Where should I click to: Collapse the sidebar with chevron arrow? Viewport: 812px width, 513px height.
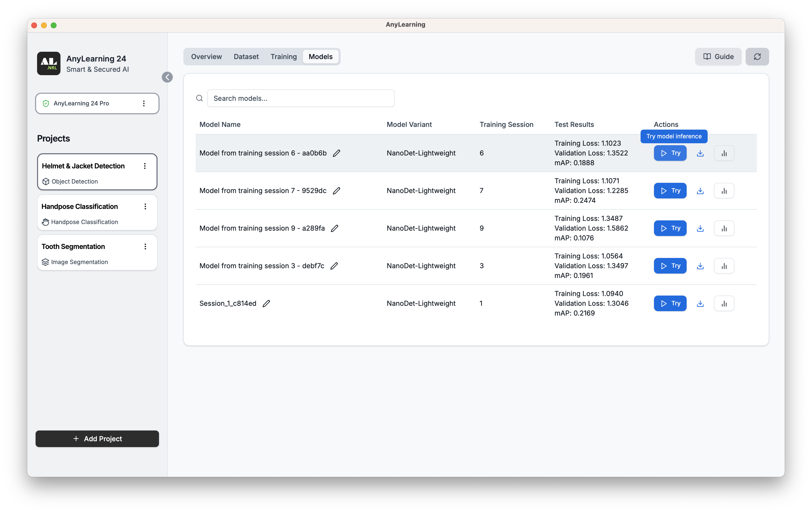[167, 77]
